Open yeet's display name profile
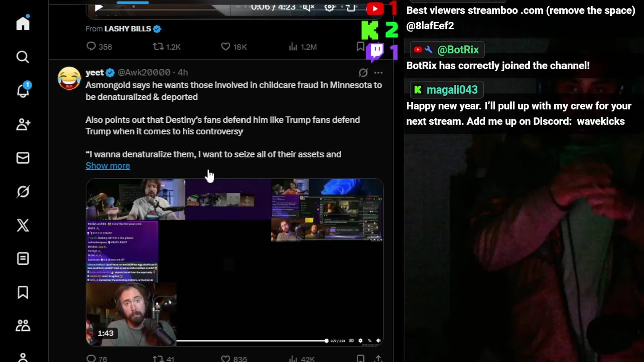Viewport: 644px width, 362px height. point(95,72)
